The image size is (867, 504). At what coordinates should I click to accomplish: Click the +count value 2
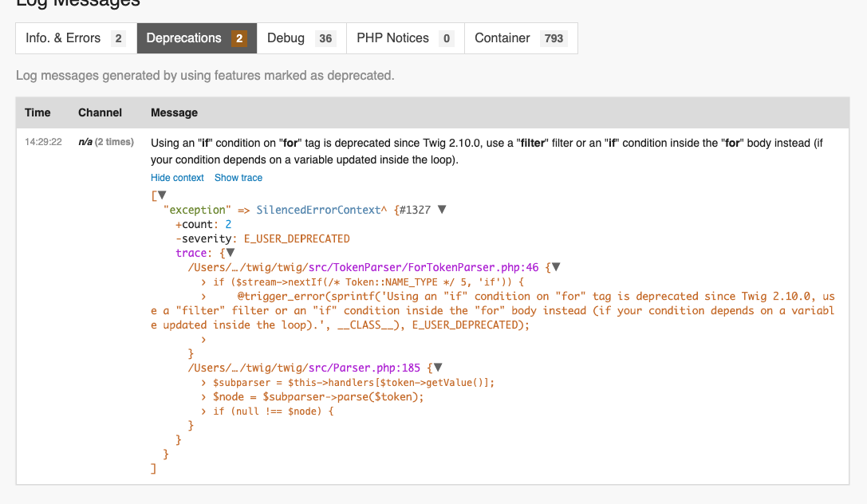coord(228,224)
